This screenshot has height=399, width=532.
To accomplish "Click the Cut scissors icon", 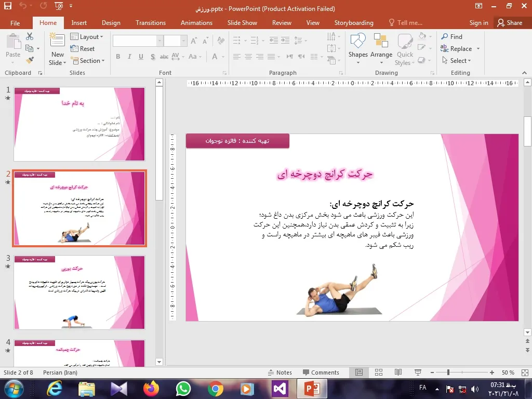I will (30, 36).
